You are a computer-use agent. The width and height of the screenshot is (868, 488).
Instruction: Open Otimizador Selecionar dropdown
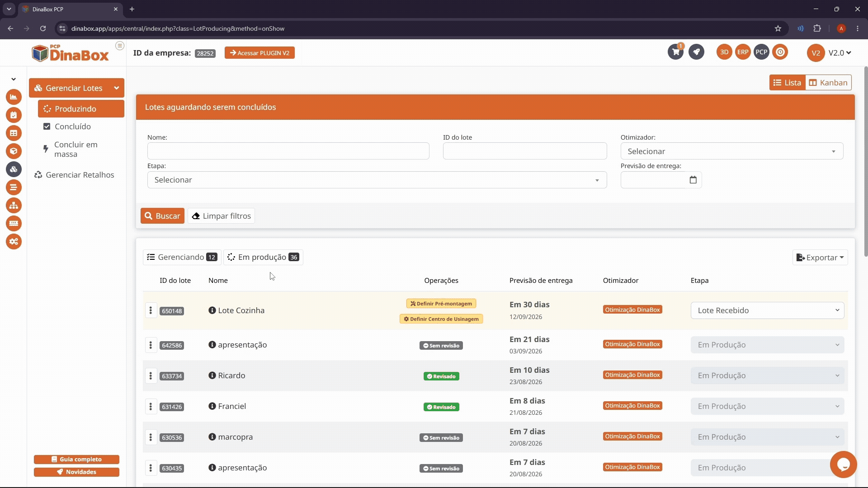731,151
